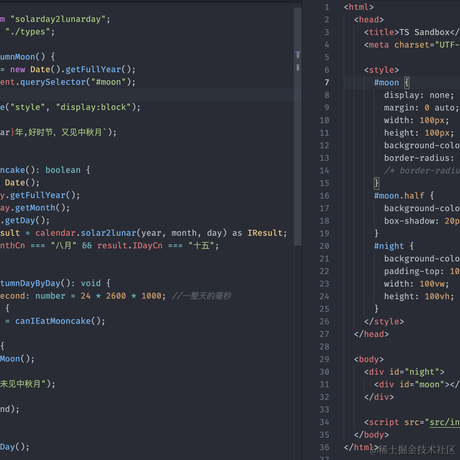
Task: Click the //一整天的毫秒 comment
Action: tap(202, 296)
